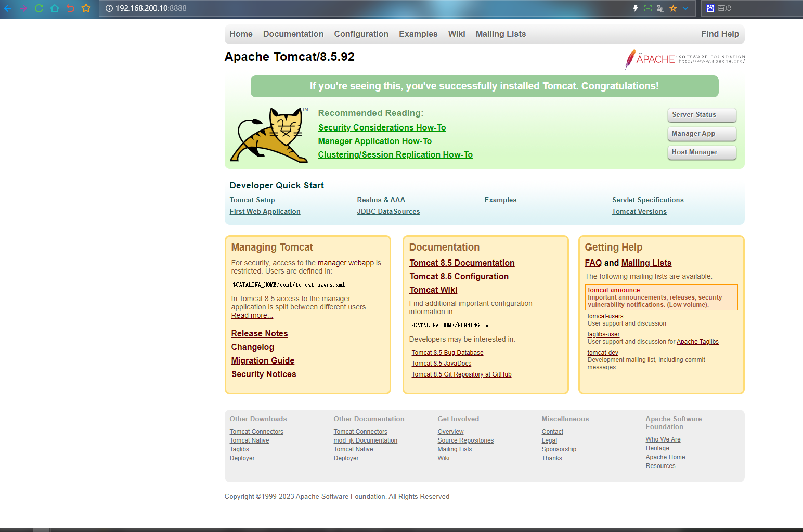The image size is (803, 532).
Task: Click the Server Status button
Action: click(702, 115)
